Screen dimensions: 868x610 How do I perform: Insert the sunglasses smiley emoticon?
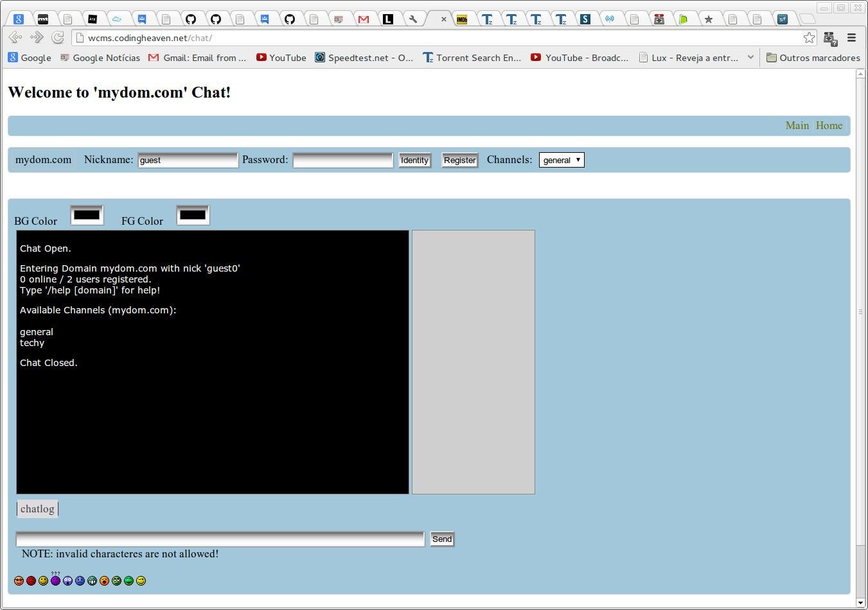coord(19,580)
